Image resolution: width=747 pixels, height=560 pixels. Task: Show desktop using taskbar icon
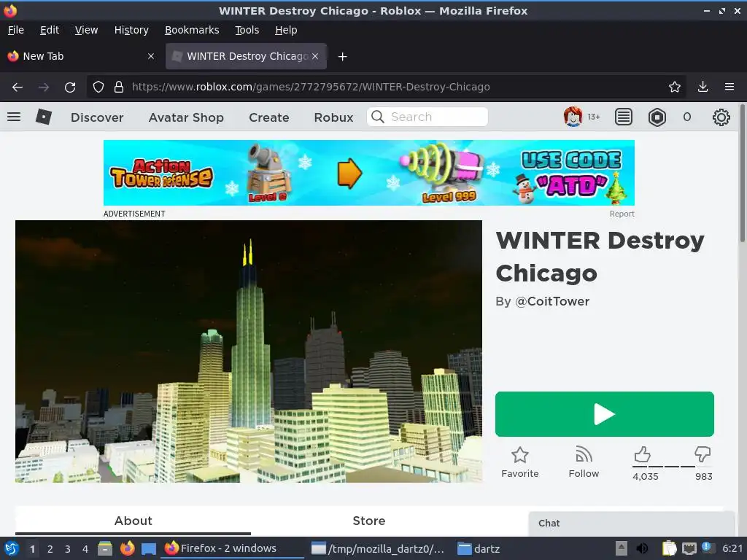click(x=149, y=548)
